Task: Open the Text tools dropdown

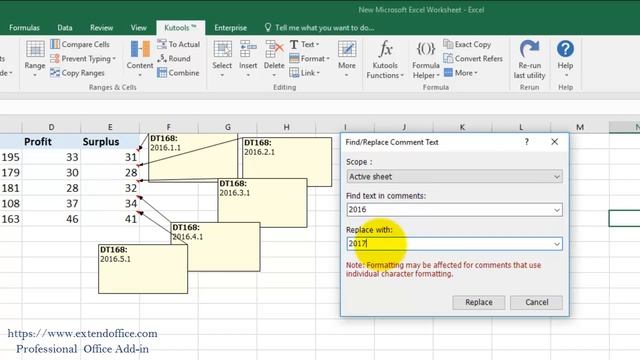Action: tap(304, 44)
